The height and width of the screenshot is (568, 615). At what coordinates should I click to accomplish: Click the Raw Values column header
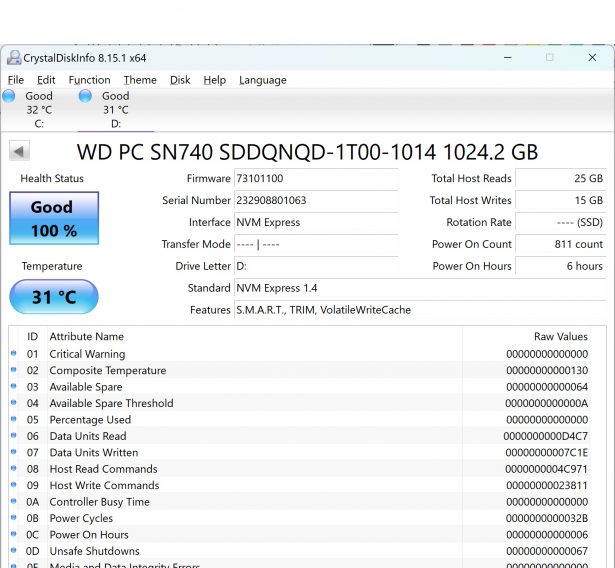[x=560, y=337]
